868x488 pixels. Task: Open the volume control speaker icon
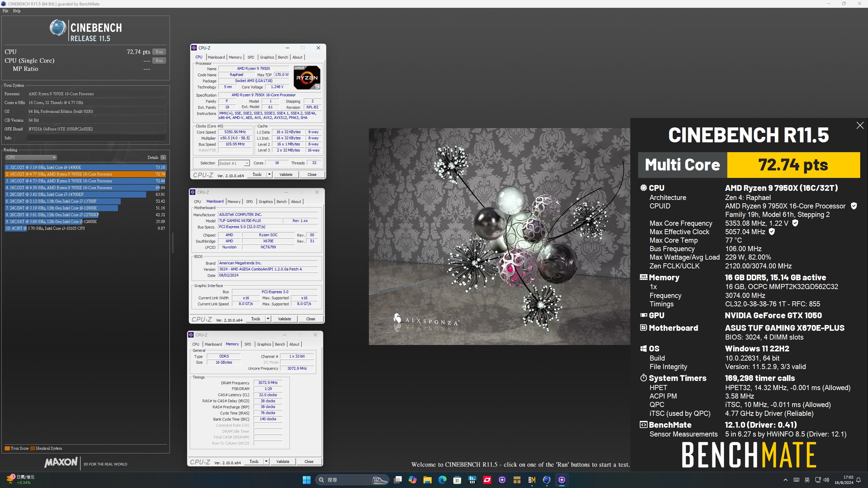tap(826, 480)
